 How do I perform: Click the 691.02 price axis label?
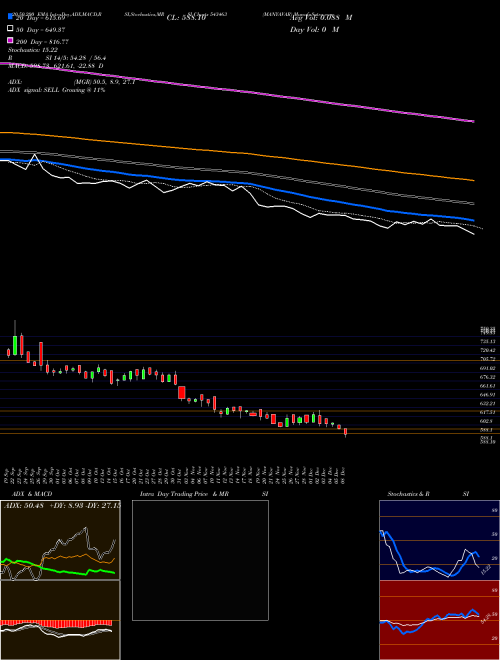click(487, 368)
